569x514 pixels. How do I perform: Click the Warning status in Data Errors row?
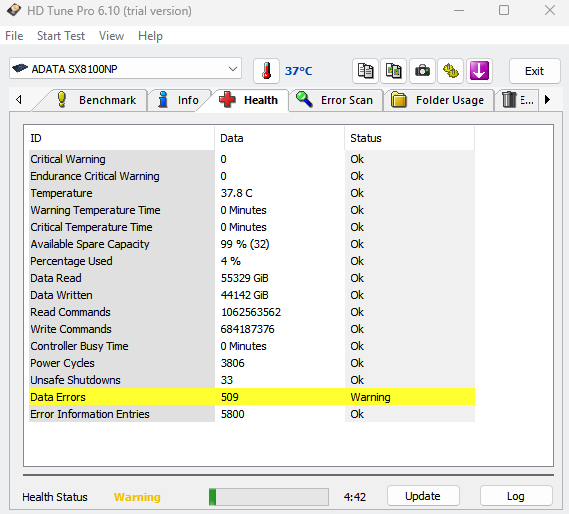371,397
